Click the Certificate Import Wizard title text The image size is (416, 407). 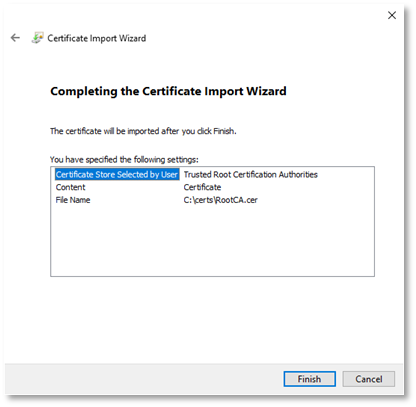(97, 38)
